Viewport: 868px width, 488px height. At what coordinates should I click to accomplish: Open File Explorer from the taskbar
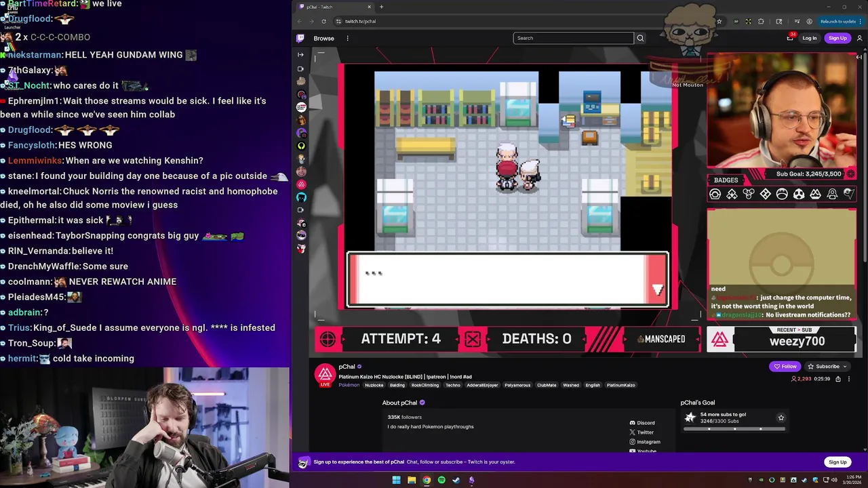click(412, 481)
